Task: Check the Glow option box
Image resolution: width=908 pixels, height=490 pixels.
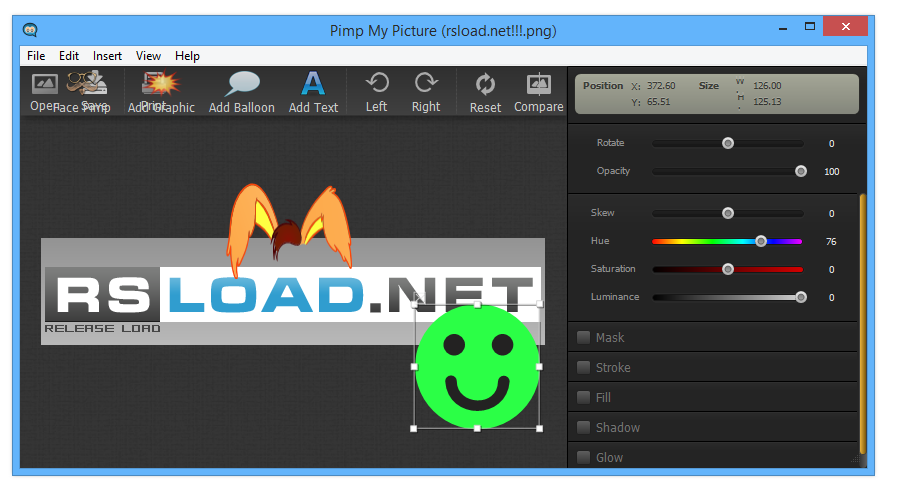Action: tap(584, 458)
